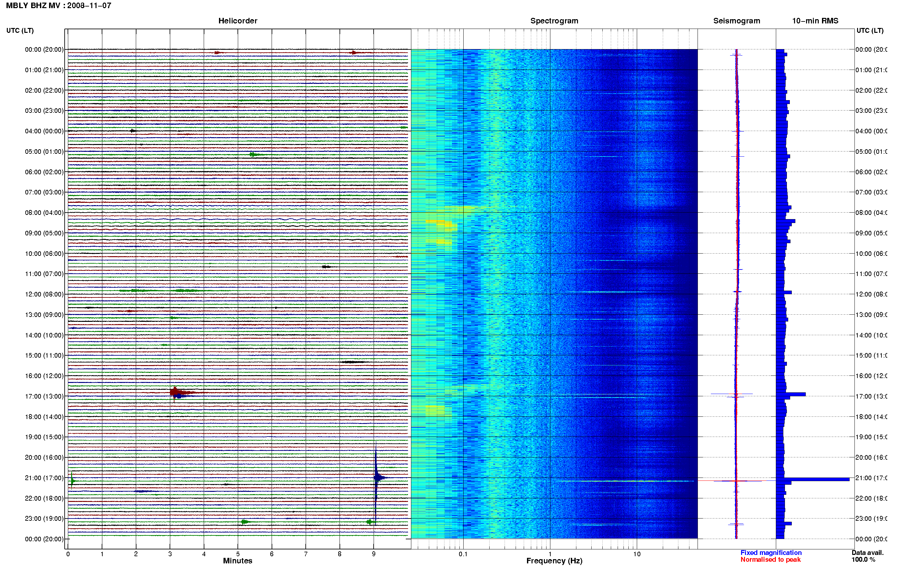Select the '20:00 (16:00)' Helicorder time label
The width and height of the screenshot is (924, 578).
coord(44,458)
